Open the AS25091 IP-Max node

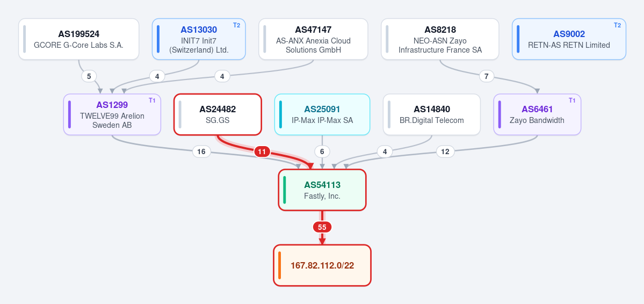pos(322,114)
